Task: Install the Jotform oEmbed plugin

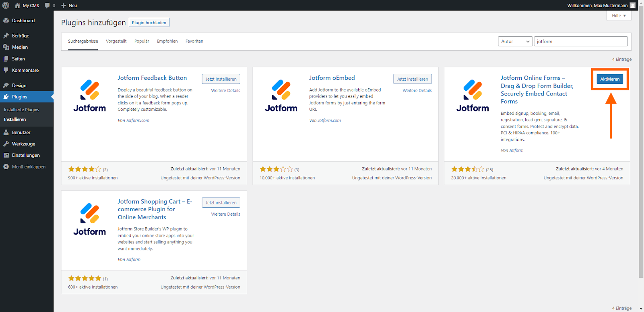Action: click(413, 79)
